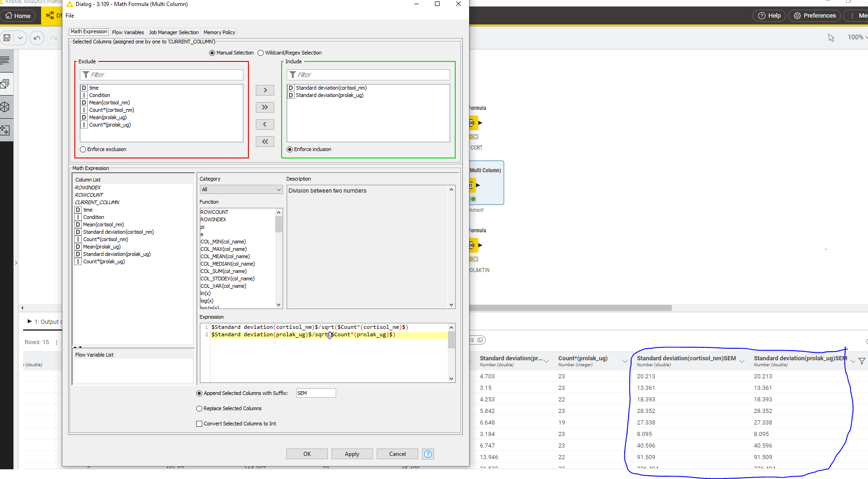868x479 pixels.
Task: Check Convert Selected Columns to Int
Action: pos(199,424)
